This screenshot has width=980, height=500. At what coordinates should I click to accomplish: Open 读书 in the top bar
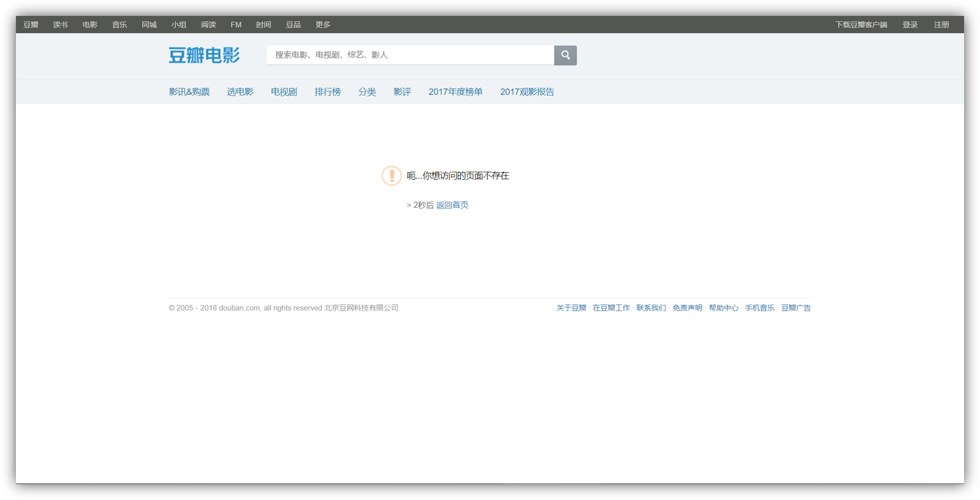point(61,25)
